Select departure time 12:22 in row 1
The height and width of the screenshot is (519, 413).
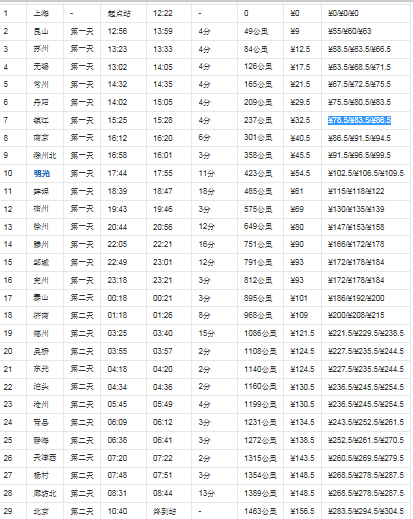163,13
